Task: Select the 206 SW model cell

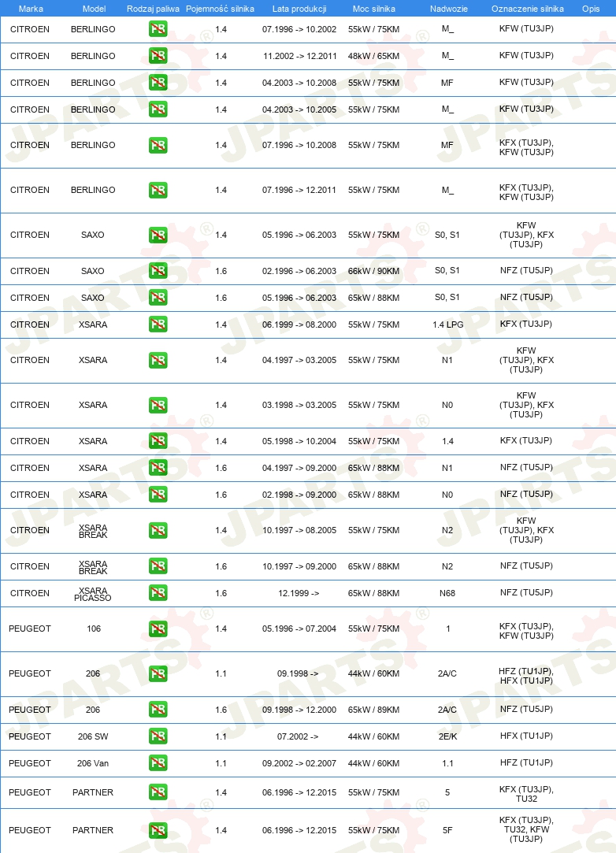Action: click(93, 736)
